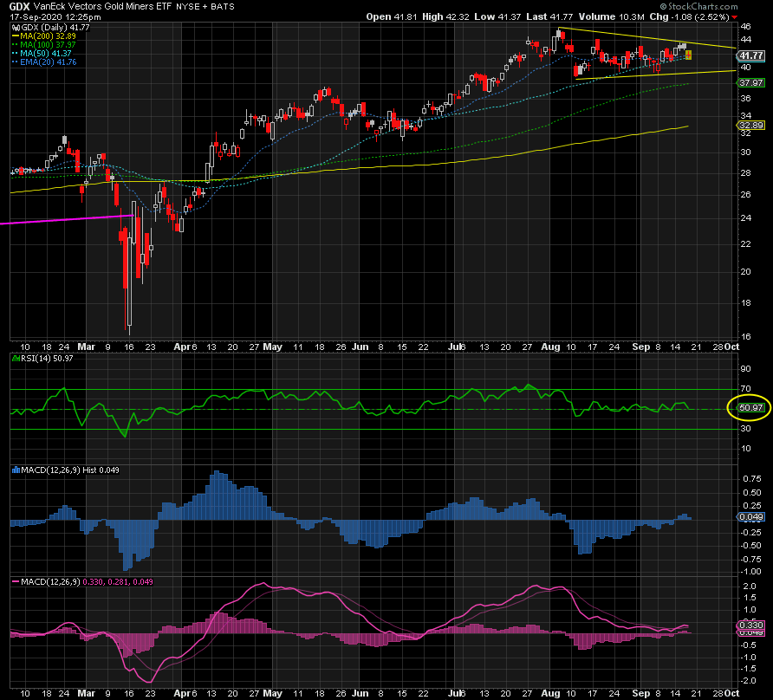
Task: Click the -2.0 tick on the lowest MACD axis
Action: point(750,681)
